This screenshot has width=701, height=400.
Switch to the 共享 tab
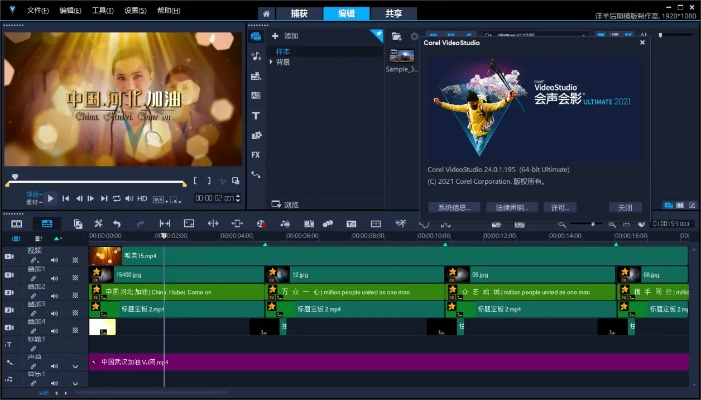click(394, 13)
